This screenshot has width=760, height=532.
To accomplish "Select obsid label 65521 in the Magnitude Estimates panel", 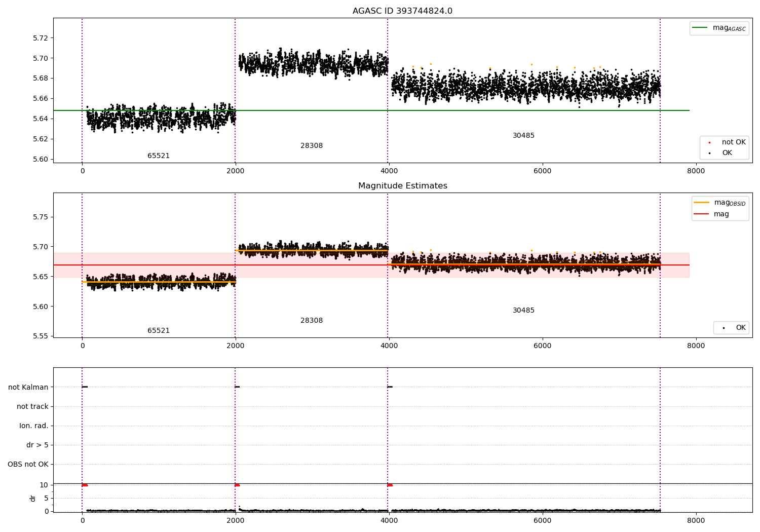I will pos(159,331).
